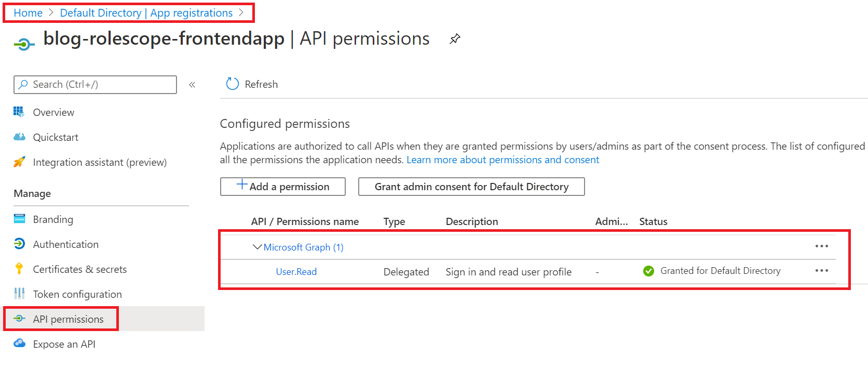Click the Refresh circular arrow icon

click(x=232, y=84)
